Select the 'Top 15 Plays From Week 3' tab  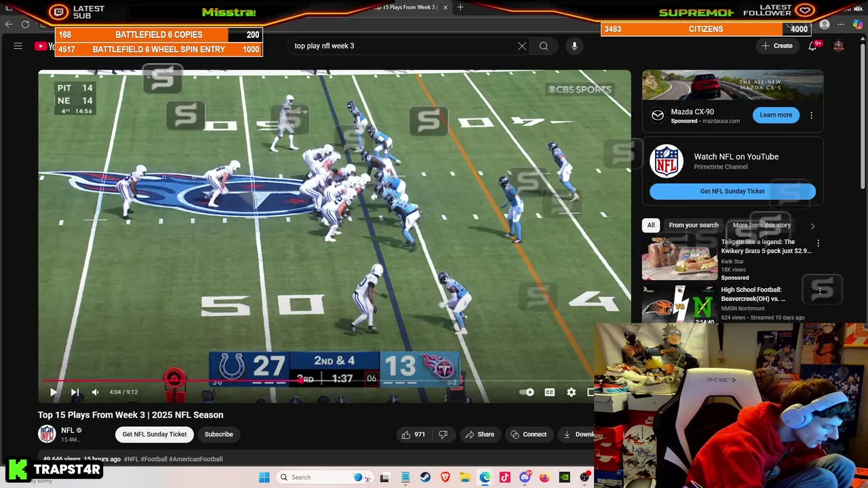406,7
